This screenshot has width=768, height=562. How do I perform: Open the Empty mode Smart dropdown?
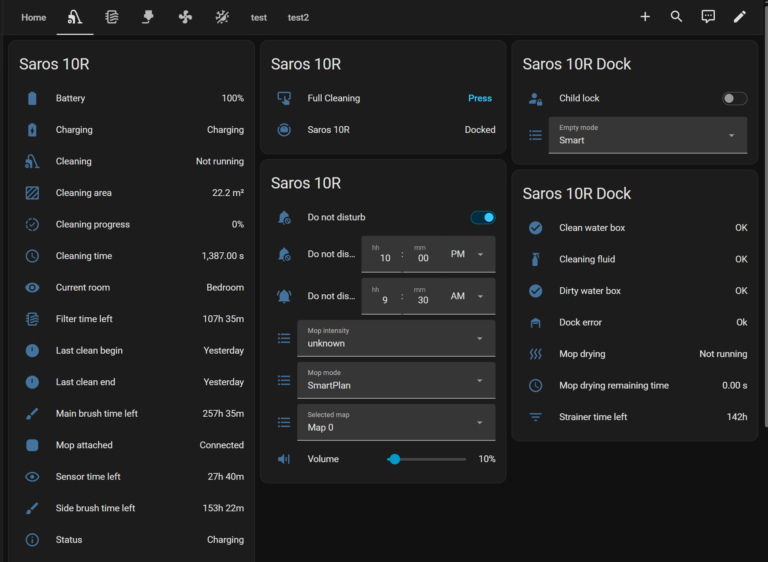pos(648,135)
